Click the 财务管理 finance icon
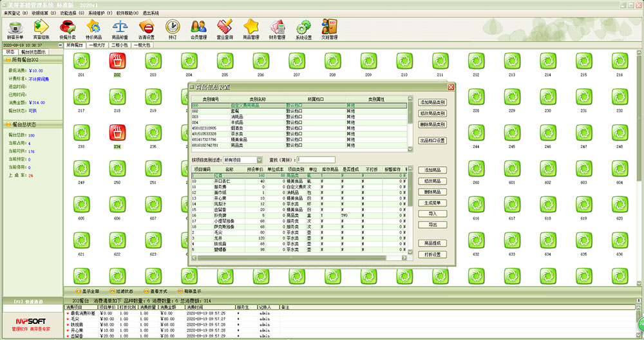Screen dimensions: 644x340 point(277,28)
